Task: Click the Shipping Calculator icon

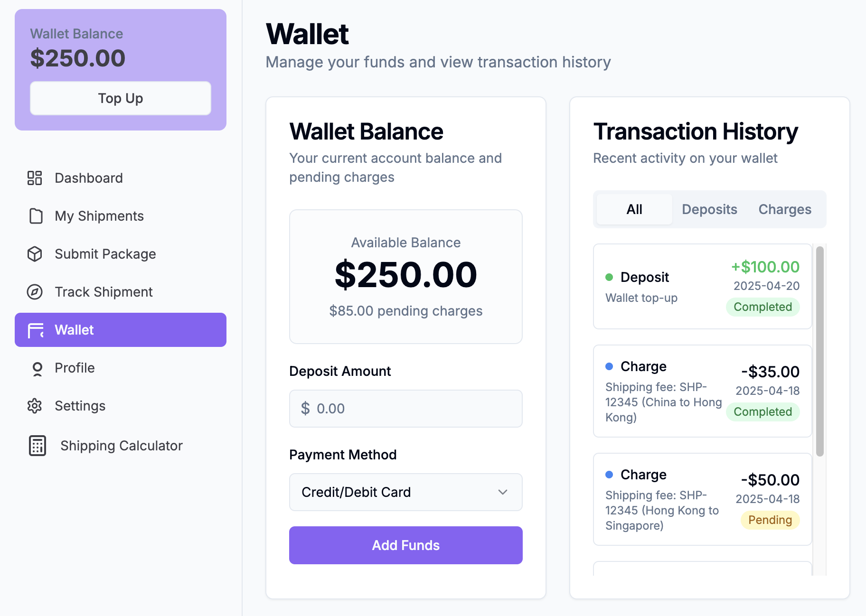Action: (x=38, y=446)
